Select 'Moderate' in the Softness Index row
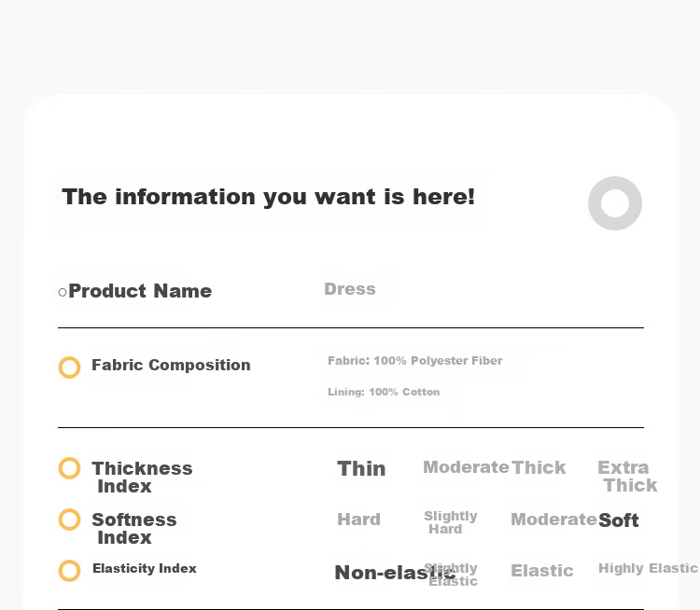The image size is (700, 610). (x=553, y=520)
